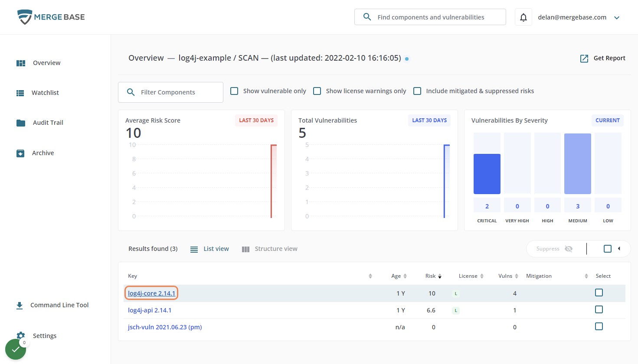
Task: Click the Archive box icon
Action: tap(20, 153)
